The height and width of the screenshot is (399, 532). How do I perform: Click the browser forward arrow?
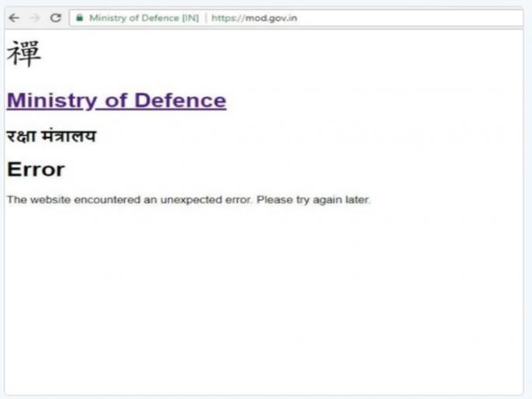pyautogui.click(x=35, y=18)
